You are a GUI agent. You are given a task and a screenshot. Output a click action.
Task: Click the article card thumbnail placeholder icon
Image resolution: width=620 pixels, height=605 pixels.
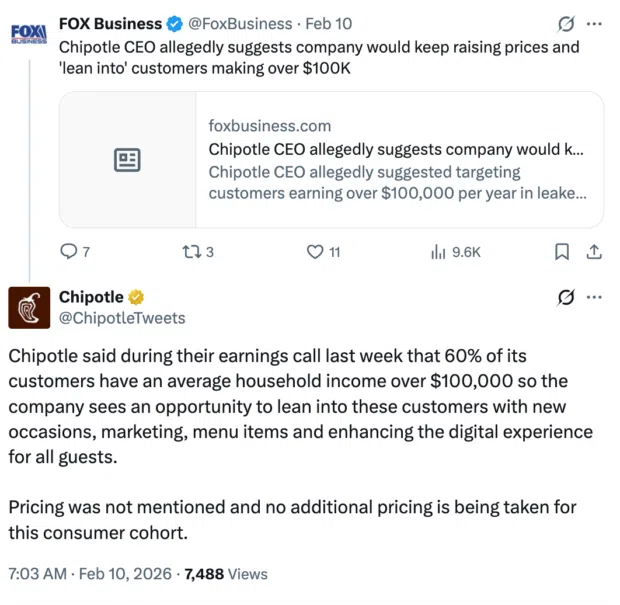coord(127,160)
